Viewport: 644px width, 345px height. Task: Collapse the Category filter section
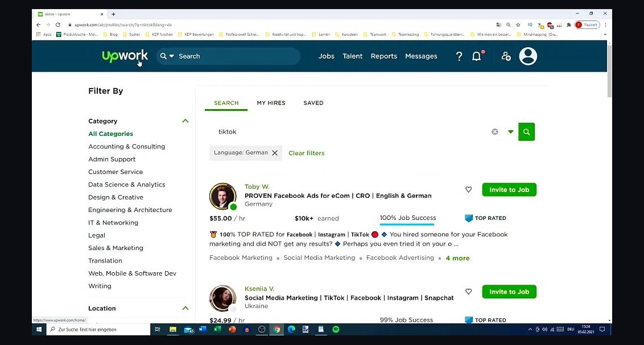tap(185, 121)
